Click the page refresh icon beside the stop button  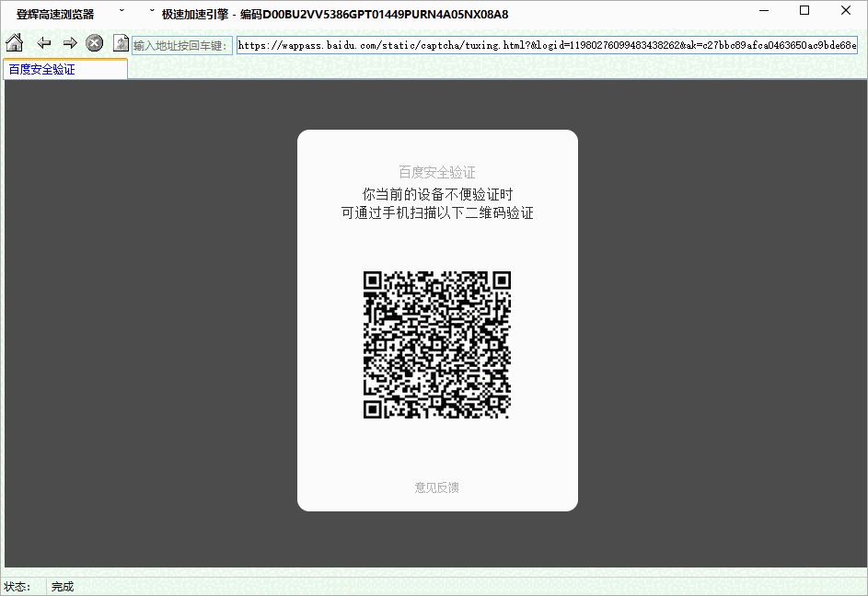pyautogui.click(x=121, y=42)
